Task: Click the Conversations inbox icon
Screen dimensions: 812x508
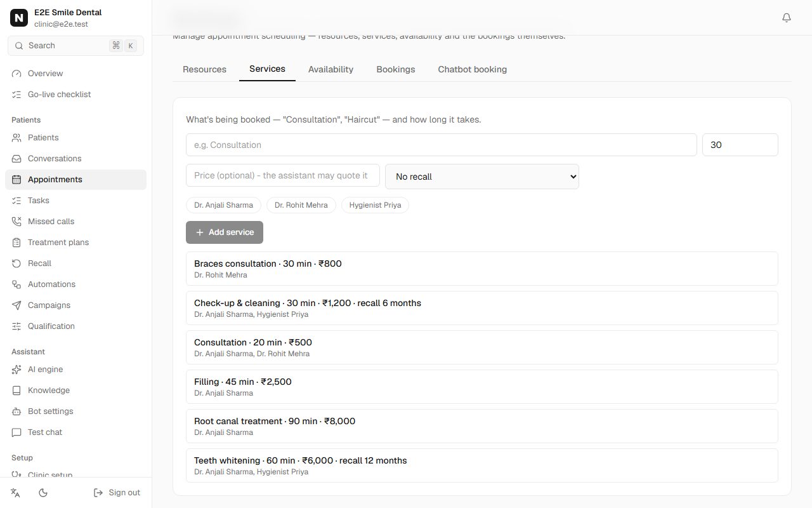Action: point(16,159)
